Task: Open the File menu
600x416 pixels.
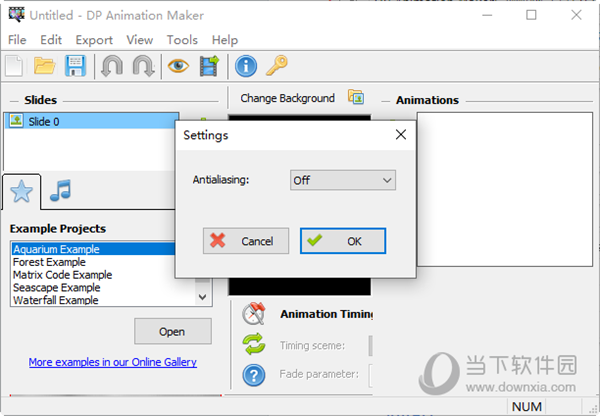Action: coord(17,40)
